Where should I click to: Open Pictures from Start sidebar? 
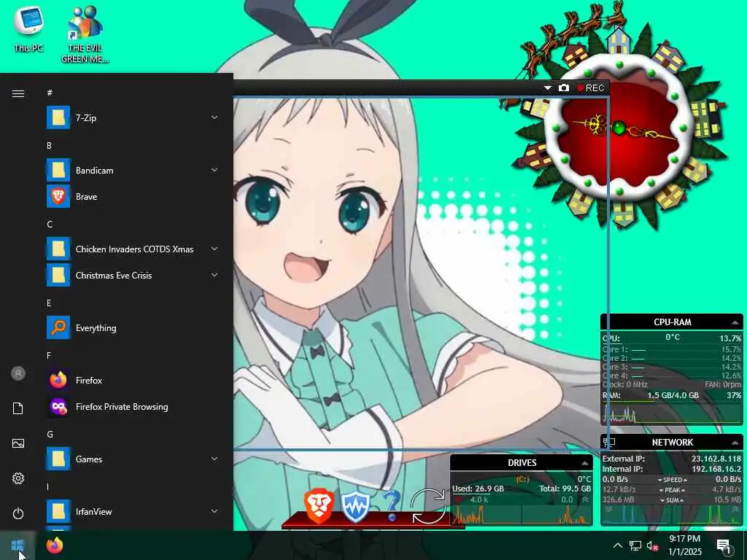point(18,443)
